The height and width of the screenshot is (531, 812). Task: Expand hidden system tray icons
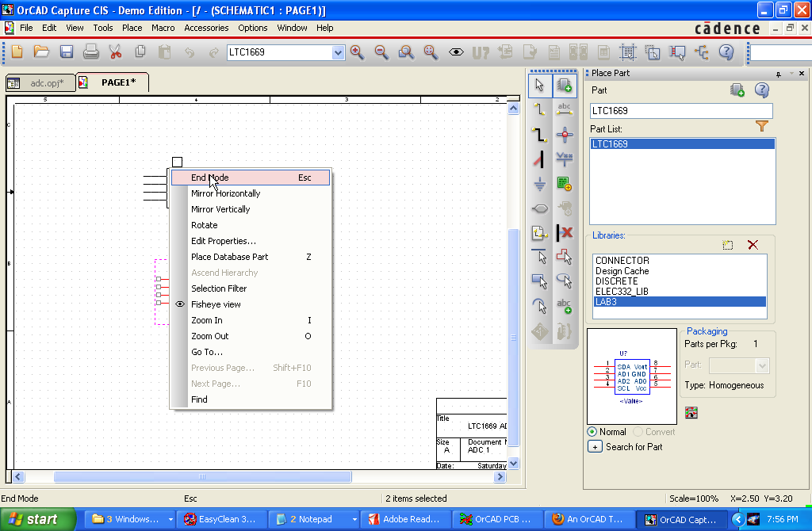pyautogui.click(x=738, y=519)
